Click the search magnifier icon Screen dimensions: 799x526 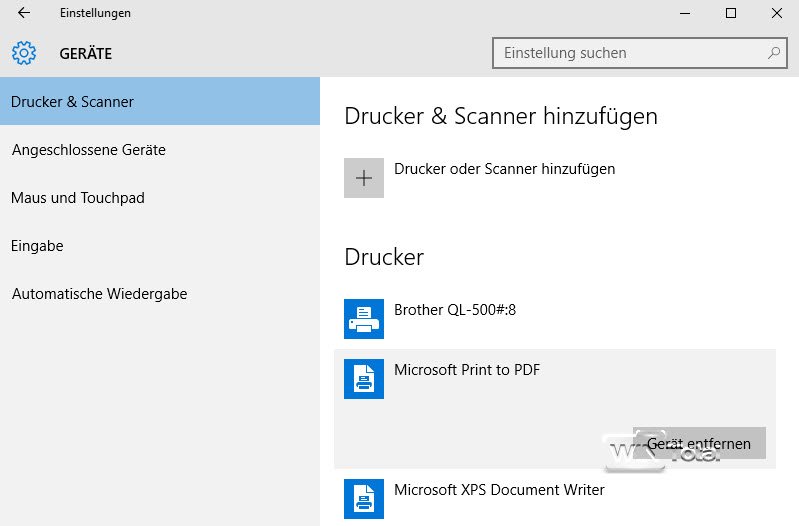click(774, 53)
